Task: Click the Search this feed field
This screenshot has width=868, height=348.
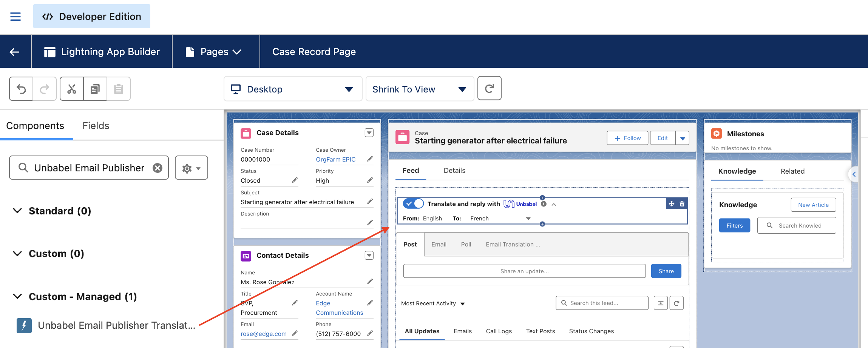Action: pos(602,303)
